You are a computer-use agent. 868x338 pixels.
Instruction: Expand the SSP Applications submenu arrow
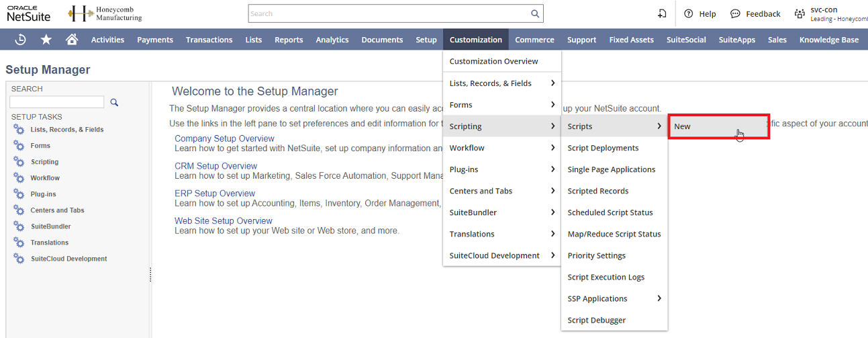click(x=659, y=298)
